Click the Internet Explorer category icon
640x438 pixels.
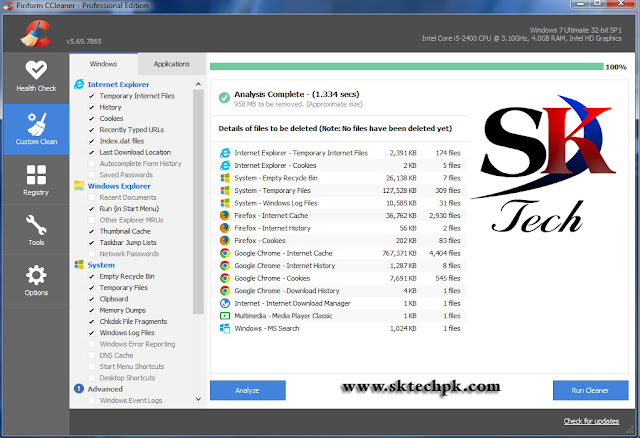(79, 84)
